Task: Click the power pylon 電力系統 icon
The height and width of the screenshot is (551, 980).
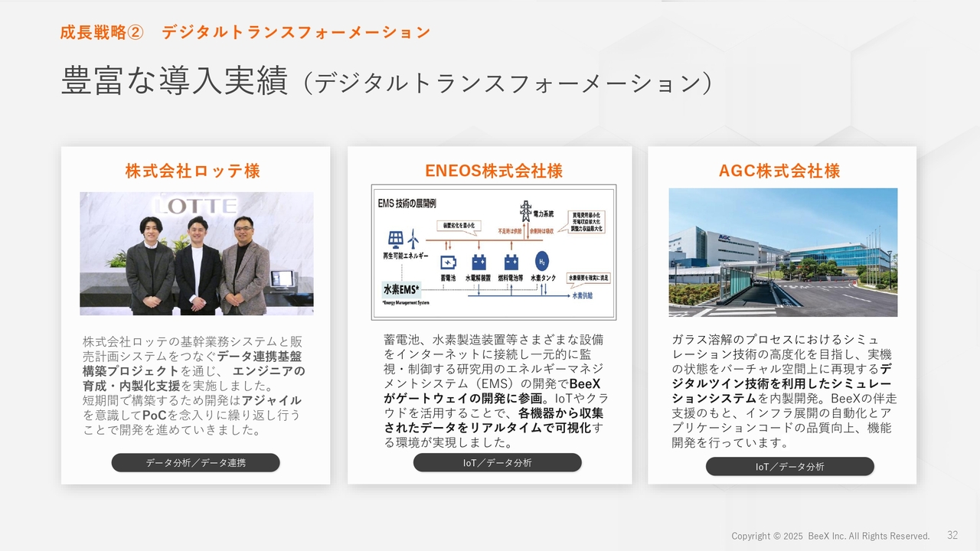Action: point(526,211)
